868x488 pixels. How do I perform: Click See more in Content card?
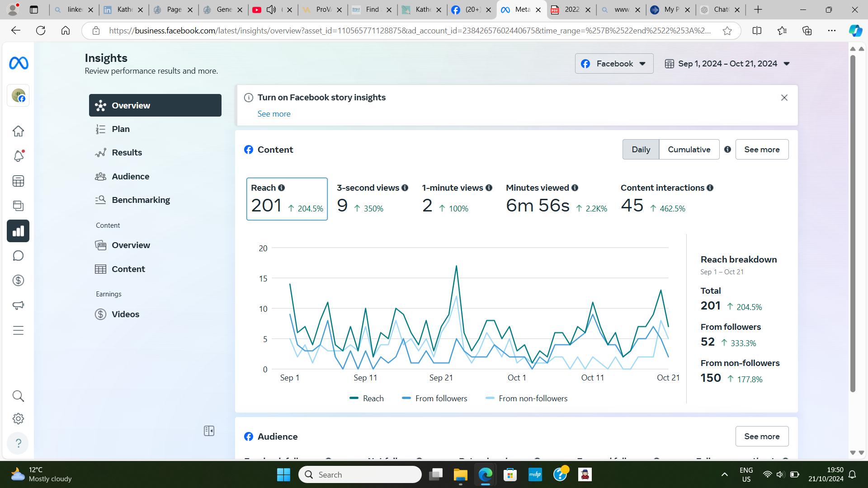(x=762, y=150)
